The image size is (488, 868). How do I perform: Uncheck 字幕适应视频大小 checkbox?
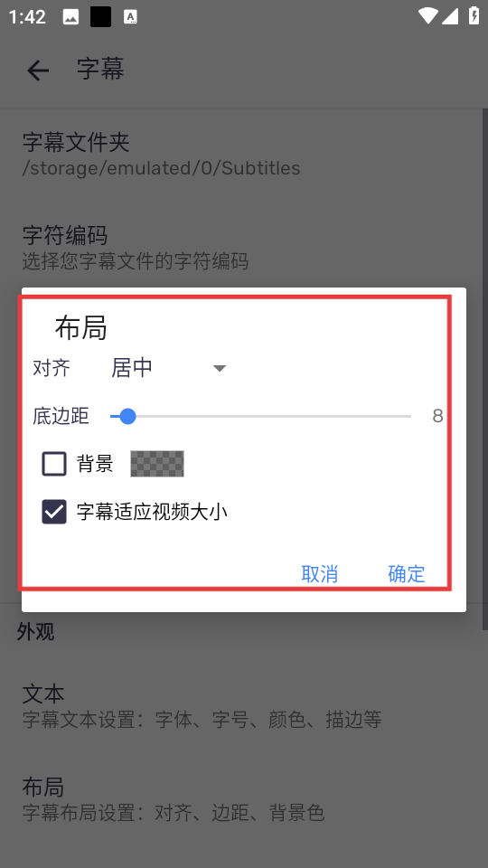(x=54, y=512)
